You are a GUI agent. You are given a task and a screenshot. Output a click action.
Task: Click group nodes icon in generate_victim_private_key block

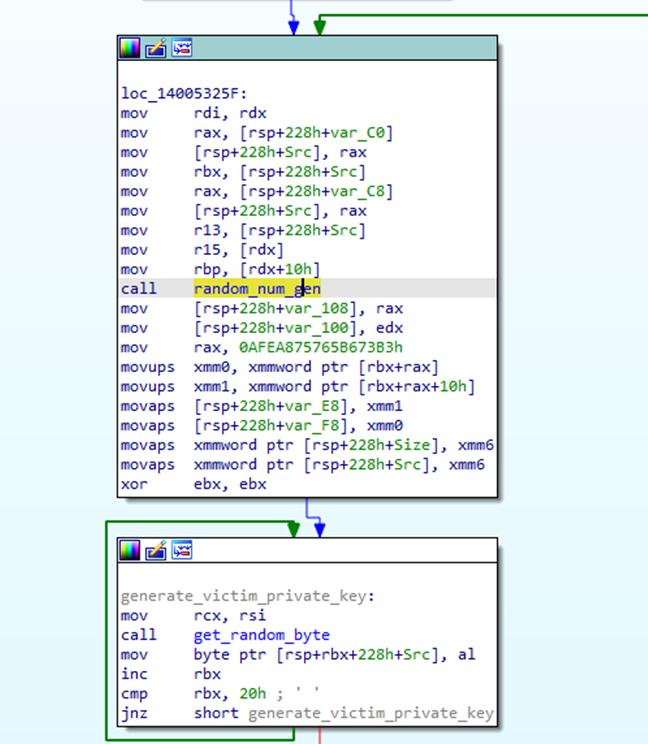182,550
